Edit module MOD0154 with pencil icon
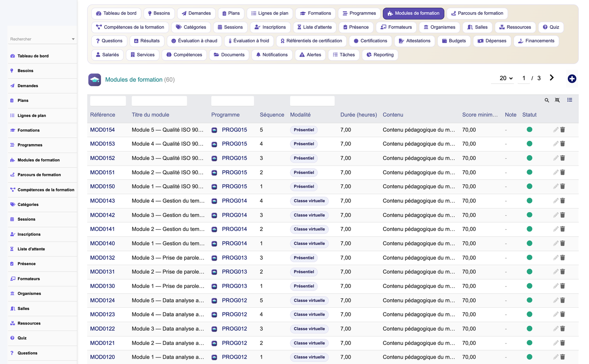Viewport: 589px width, 364px height. (556, 129)
